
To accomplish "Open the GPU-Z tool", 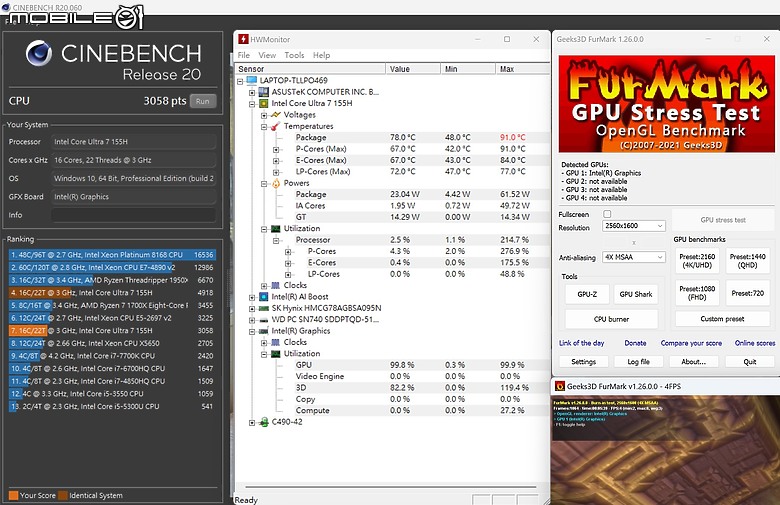I will pyautogui.click(x=587, y=294).
